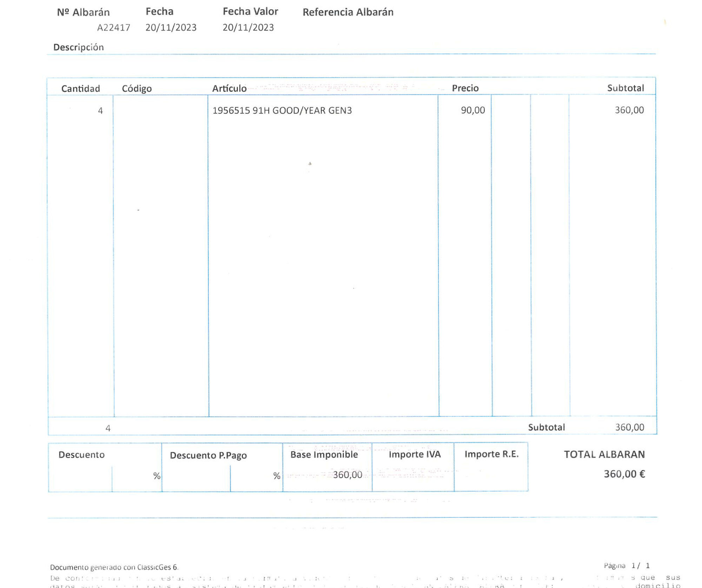
Task: Click the Precio column header
Action: click(465, 88)
